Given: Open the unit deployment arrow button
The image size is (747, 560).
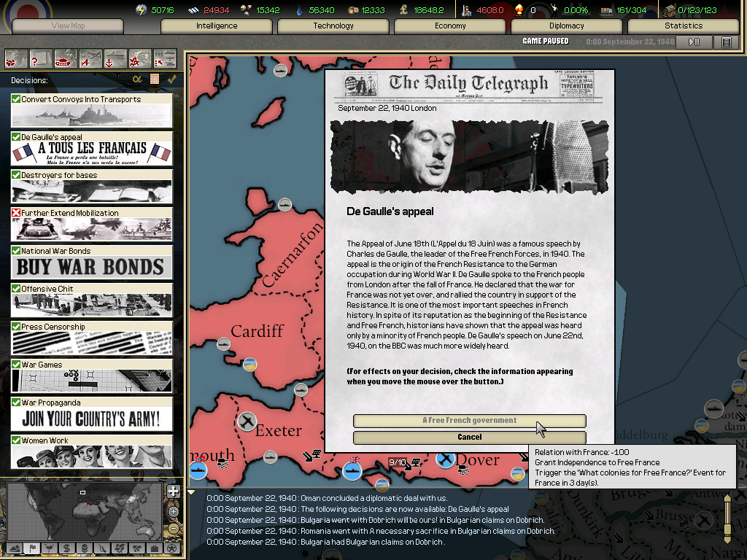Looking at the screenshot, I should coord(165,60).
